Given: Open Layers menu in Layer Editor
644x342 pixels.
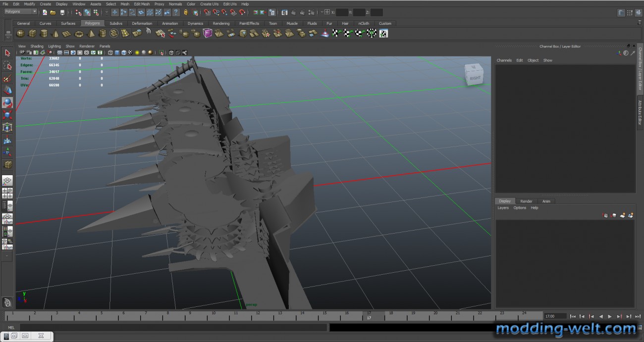Looking at the screenshot, I should [503, 208].
